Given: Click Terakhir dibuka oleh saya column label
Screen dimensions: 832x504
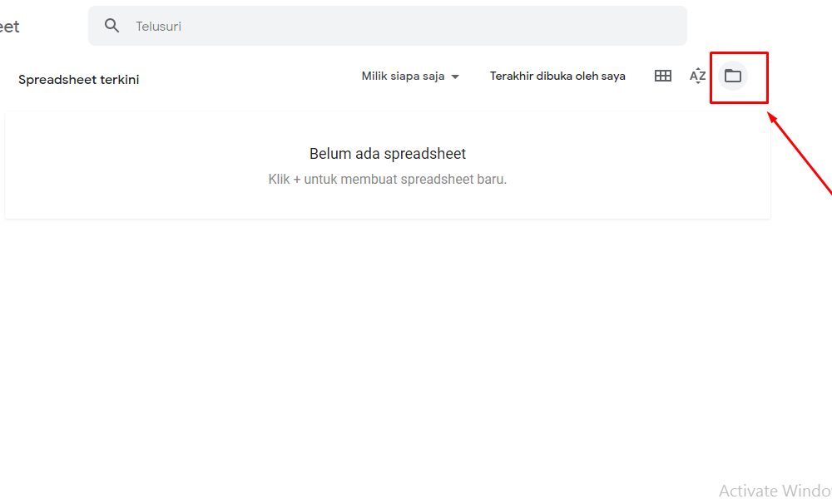Looking at the screenshot, I should click(x=557, y=76).
